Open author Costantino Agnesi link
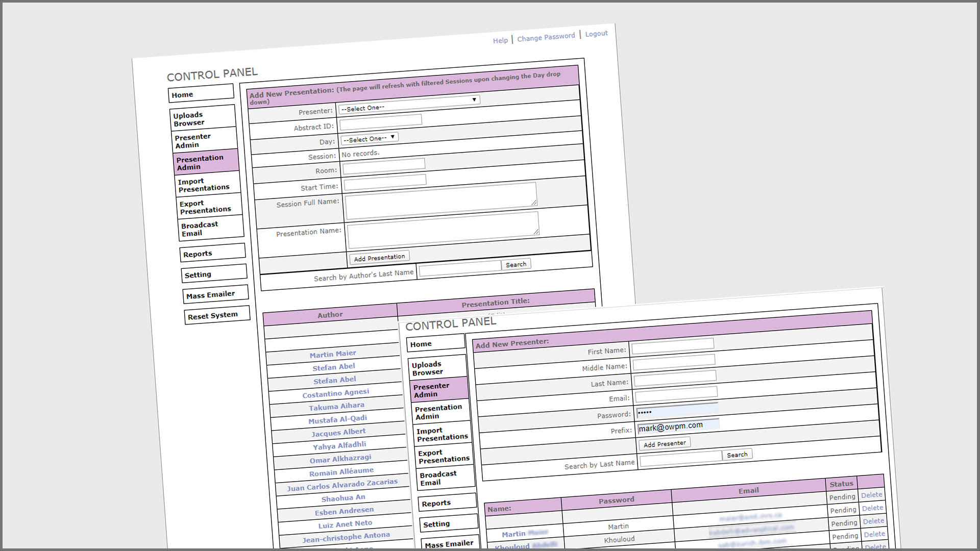 click(x=335, y=393)
